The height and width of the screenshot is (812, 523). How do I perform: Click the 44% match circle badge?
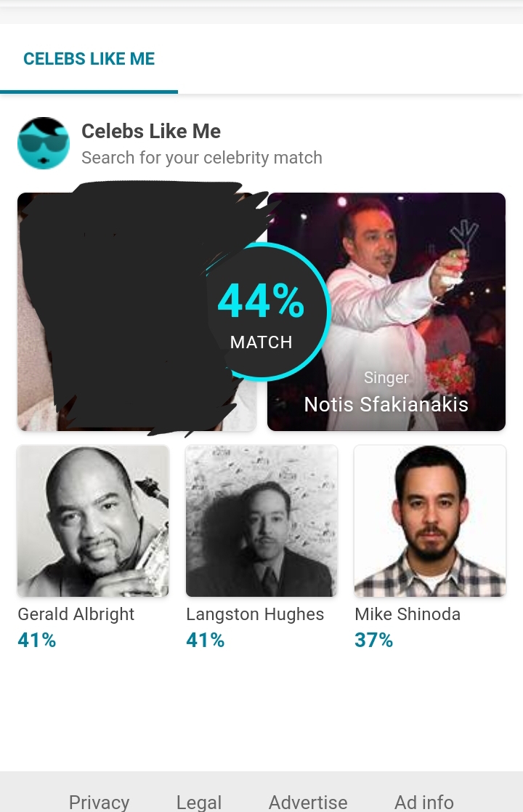(261, 313)
